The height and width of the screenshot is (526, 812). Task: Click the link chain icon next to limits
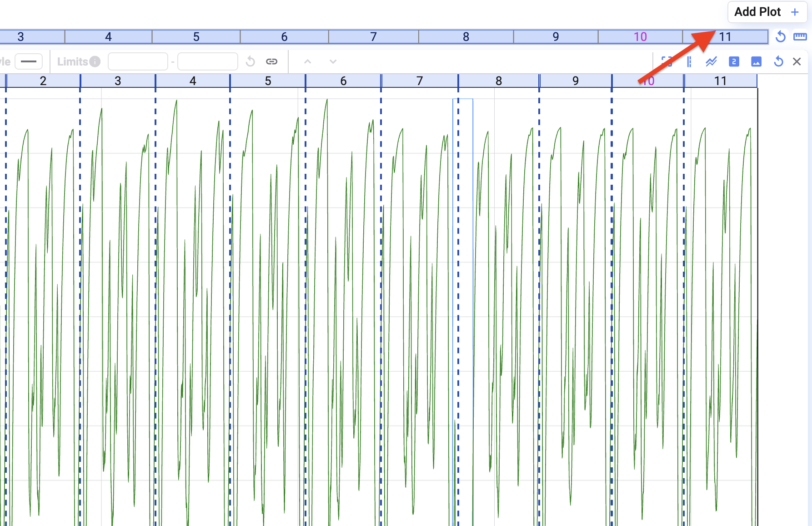click(272, 61)
